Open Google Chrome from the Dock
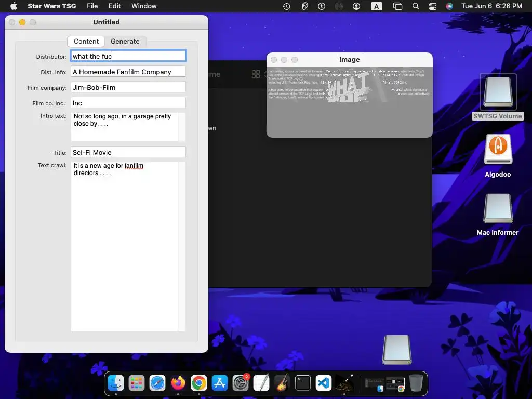Screen dimensions: 532x399 [199, 383]
